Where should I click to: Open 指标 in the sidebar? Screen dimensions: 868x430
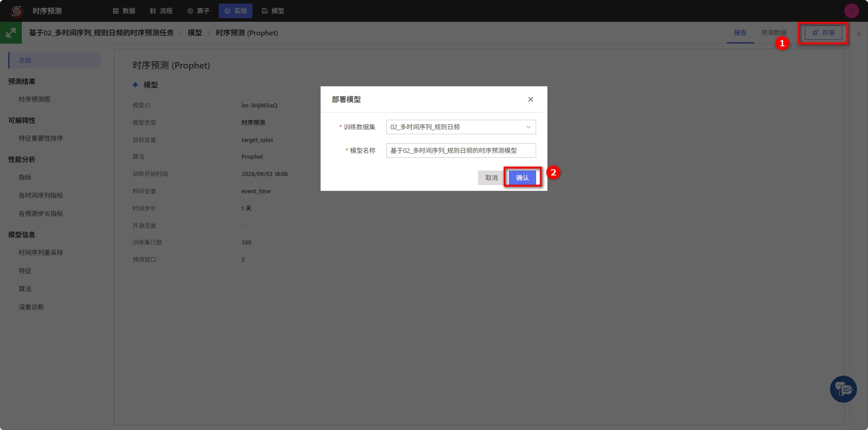tap(25, 177)
